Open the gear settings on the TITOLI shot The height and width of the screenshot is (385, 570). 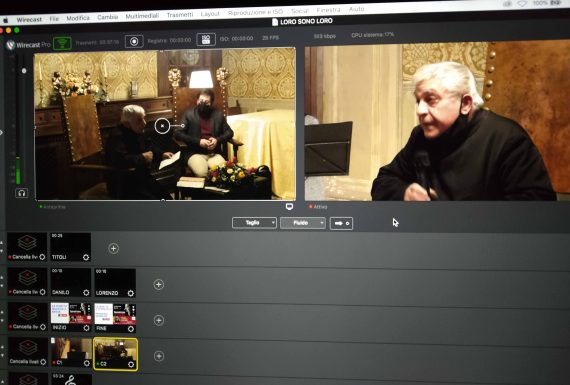(x=86, y=257)
